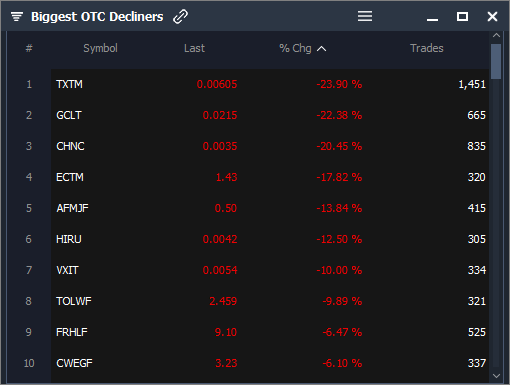This screenshot has width=510, height=385.
Task: Close the Biggest OTC Decliners window
Action: pos(492,16)
